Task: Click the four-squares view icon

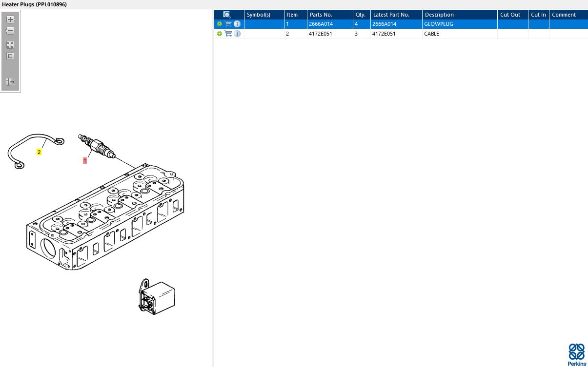Action: [x=10, y=44]
